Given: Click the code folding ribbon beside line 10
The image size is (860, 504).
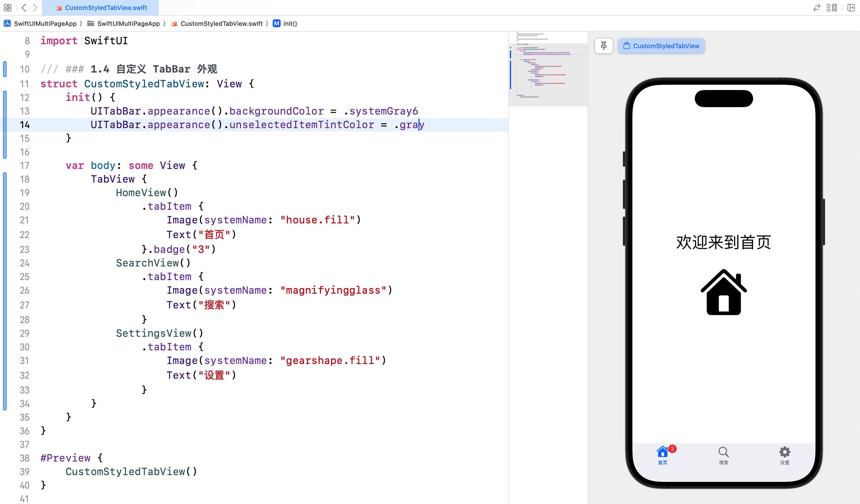Looking at the screenshot, I should (5, 69).
